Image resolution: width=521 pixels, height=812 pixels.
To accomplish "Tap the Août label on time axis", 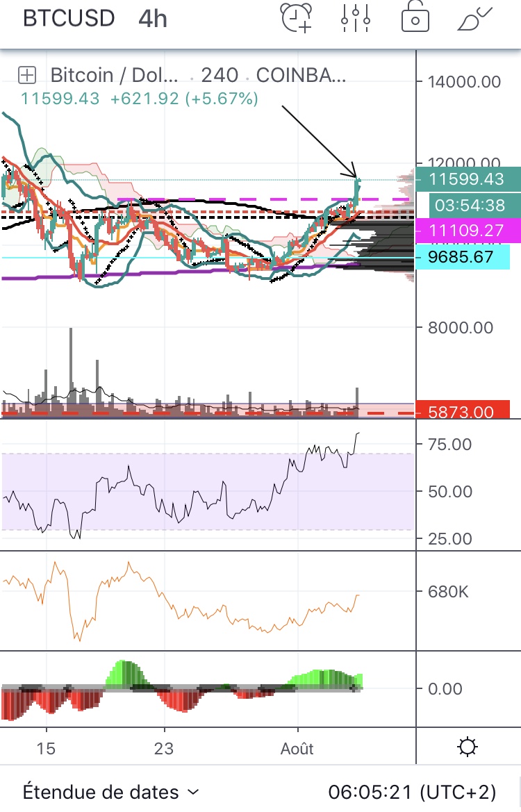I will pyautogui.click(x=297, y=749).
